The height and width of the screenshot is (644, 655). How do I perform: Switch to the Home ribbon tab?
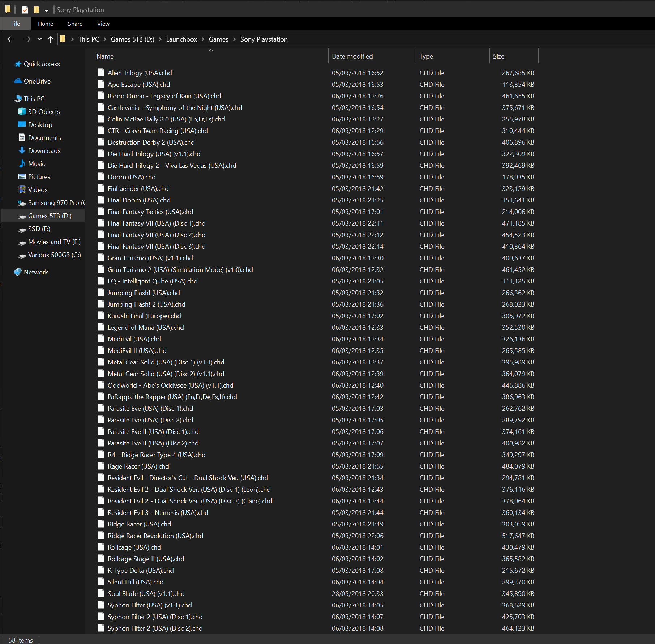click(x=46, y=24)
